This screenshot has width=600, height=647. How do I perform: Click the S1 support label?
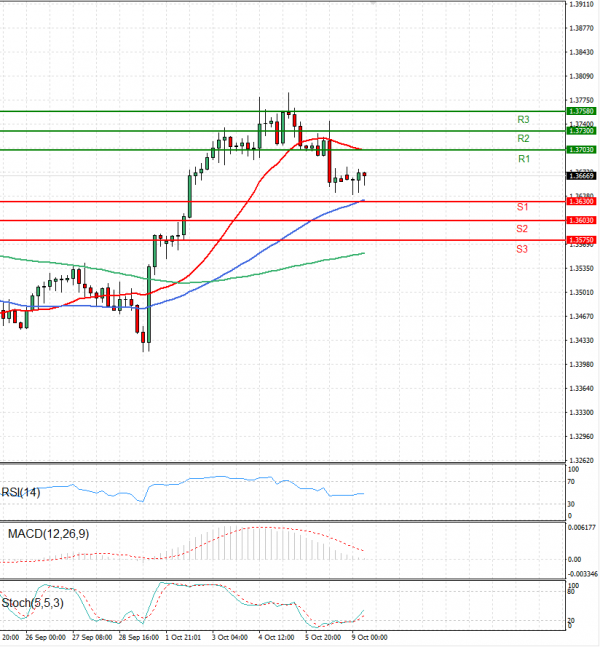522,207
